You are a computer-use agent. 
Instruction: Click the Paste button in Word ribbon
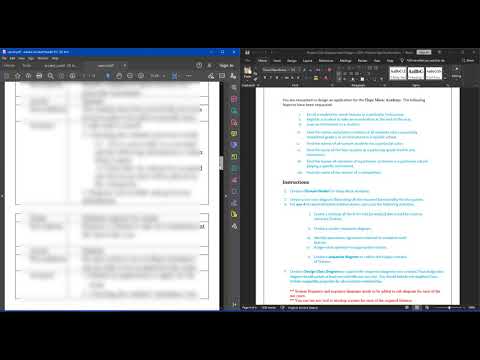click(248, 72)
